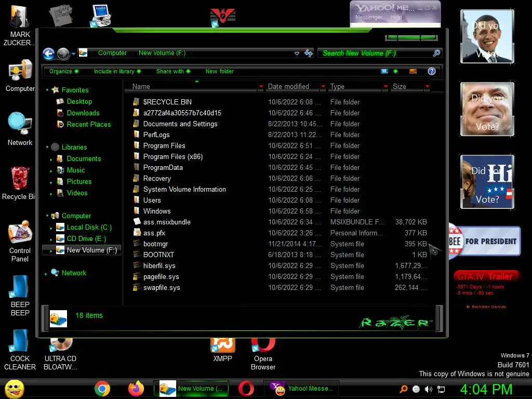The image size is (532, 399).
Task: Open the Control Panel desktop icon
Action: pyautogui.click(x=20, y=242)
